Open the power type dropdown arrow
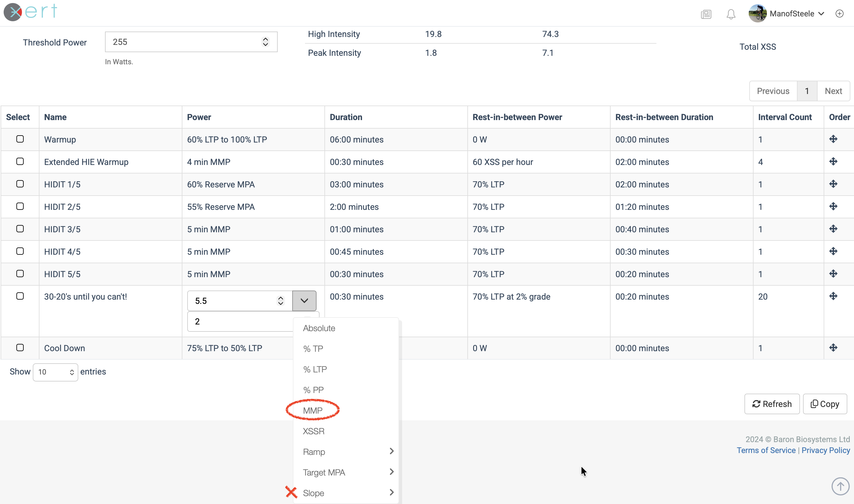The height and width of the screenshot is (504, 854). (304, 301)
